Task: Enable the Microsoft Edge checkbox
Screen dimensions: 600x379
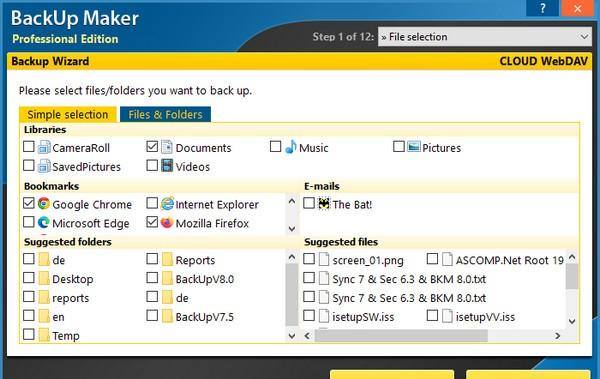Action: (29, 222)
